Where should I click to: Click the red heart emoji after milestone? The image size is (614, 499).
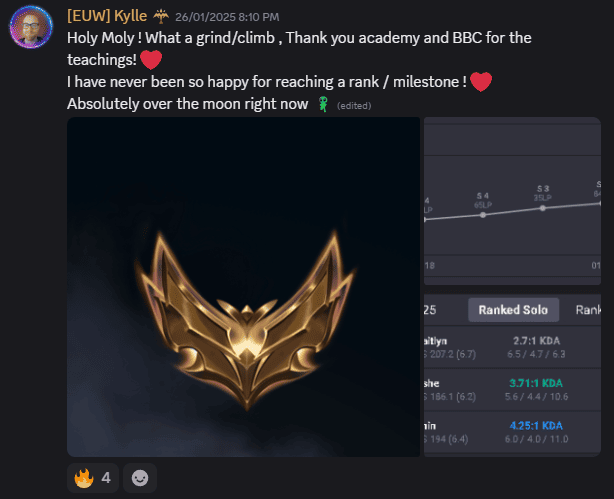[480, 82]
